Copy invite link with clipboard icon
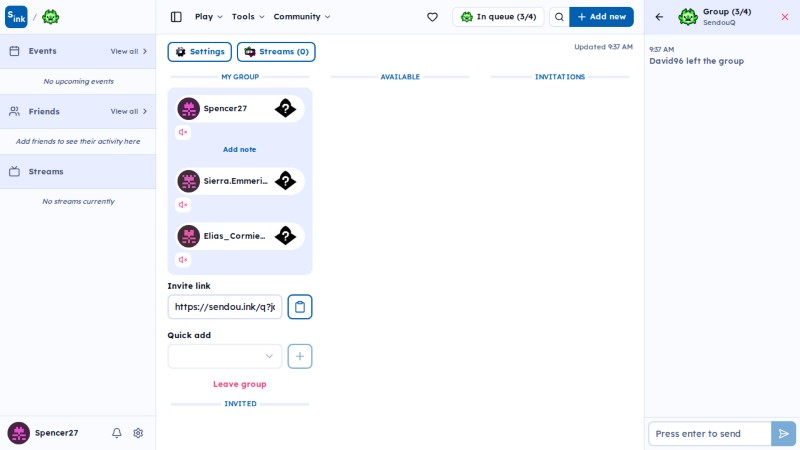Viewport: 800px width, 450px height. (299, 307)
